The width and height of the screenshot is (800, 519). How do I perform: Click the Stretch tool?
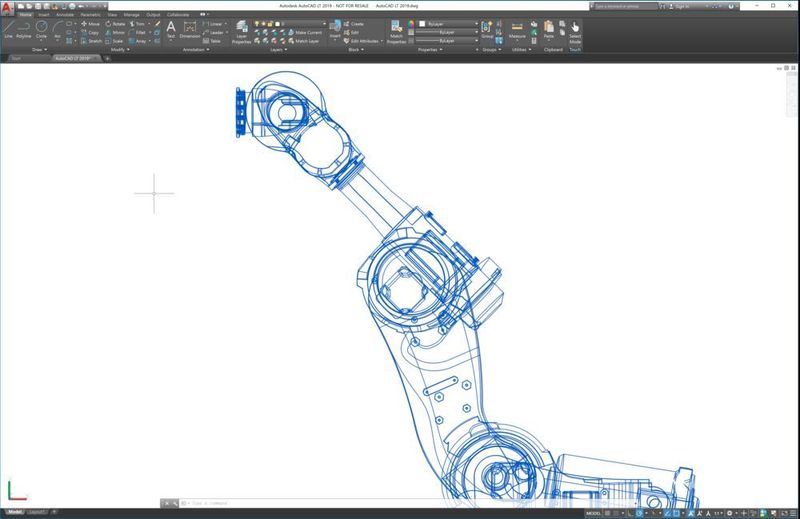point(91,41)
